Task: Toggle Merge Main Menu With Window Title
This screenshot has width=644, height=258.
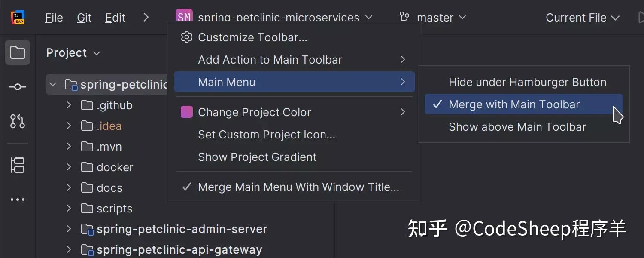Action: pos(298,187)
